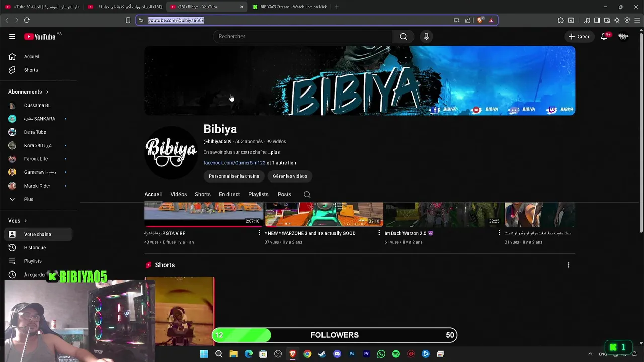Open WARZONE 3 video thumbnail
This screenshot has height=362, width=644.
pyautogui.click(x=324, y=214)
